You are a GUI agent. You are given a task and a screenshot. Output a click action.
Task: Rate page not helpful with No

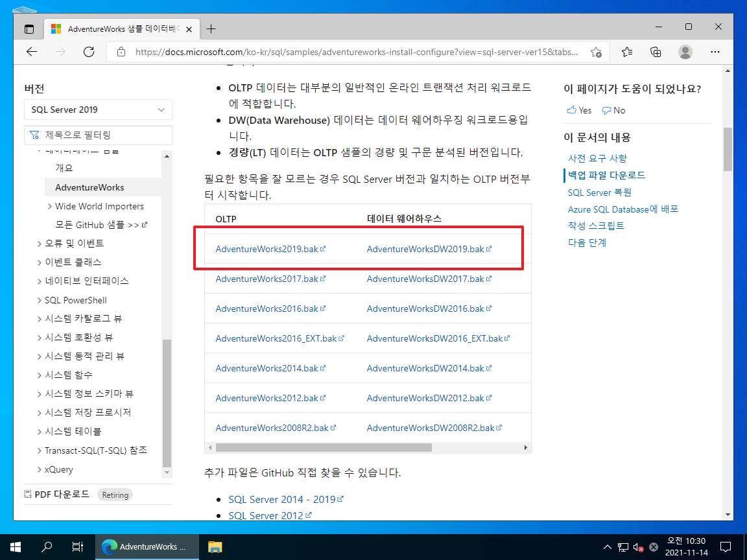coord(613,110)
